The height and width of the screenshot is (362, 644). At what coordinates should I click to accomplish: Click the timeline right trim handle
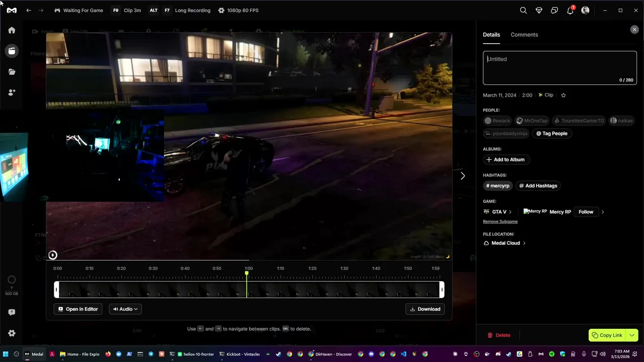click(442, 290)
